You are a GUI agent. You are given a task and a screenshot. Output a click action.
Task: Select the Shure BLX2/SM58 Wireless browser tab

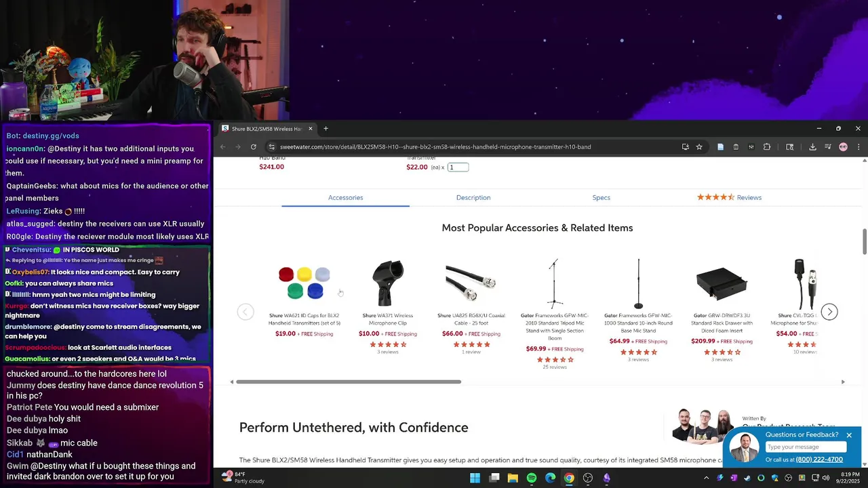coord(267,129)
